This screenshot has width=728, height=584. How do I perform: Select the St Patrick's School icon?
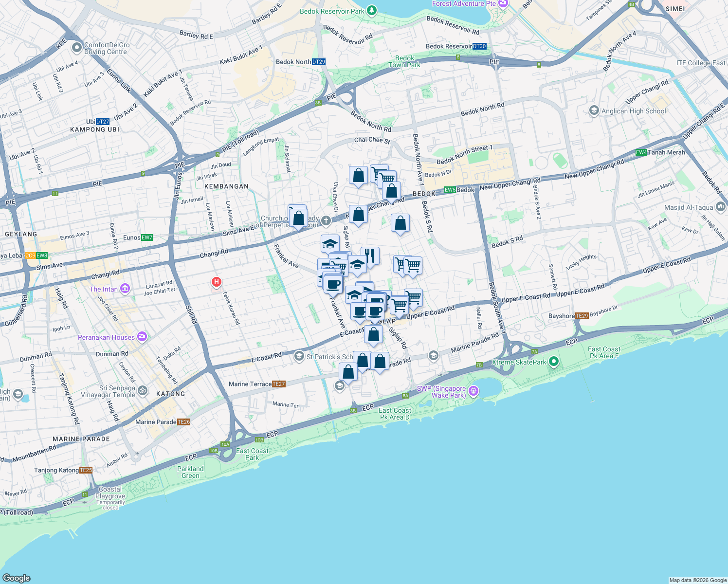pos(299,357)
